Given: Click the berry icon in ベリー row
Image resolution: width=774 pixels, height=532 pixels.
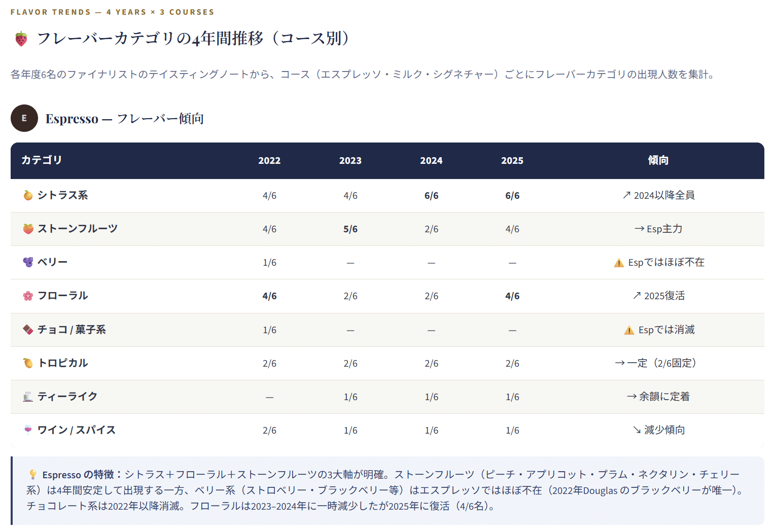Looking at the screenshot, I should coord(28,262).
